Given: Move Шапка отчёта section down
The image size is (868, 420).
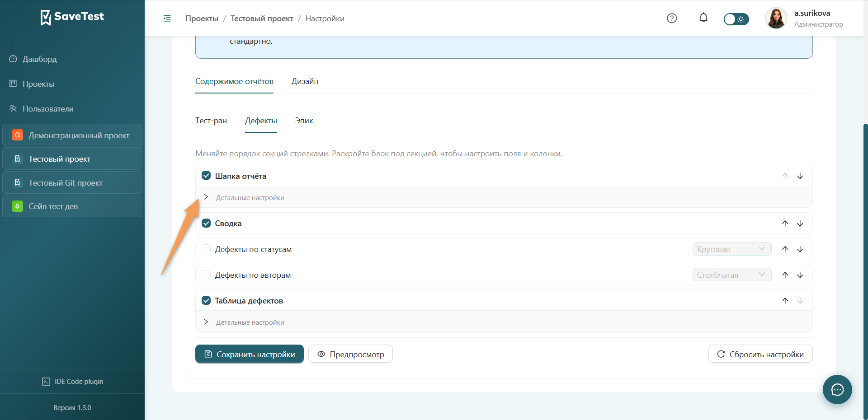Looking at the screenshot, I should [x=800, y=176].
